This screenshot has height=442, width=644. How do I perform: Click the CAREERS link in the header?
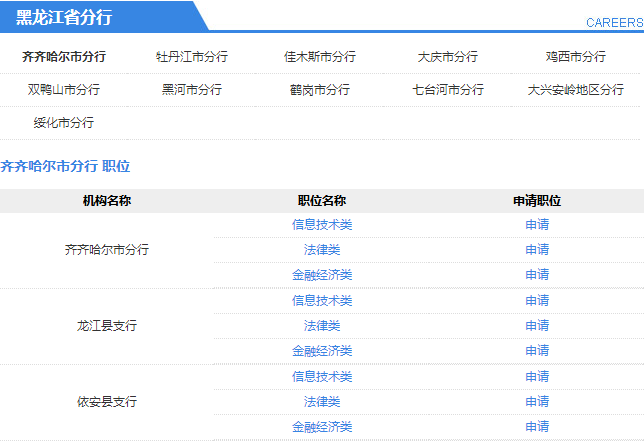(x=614, y=22)
